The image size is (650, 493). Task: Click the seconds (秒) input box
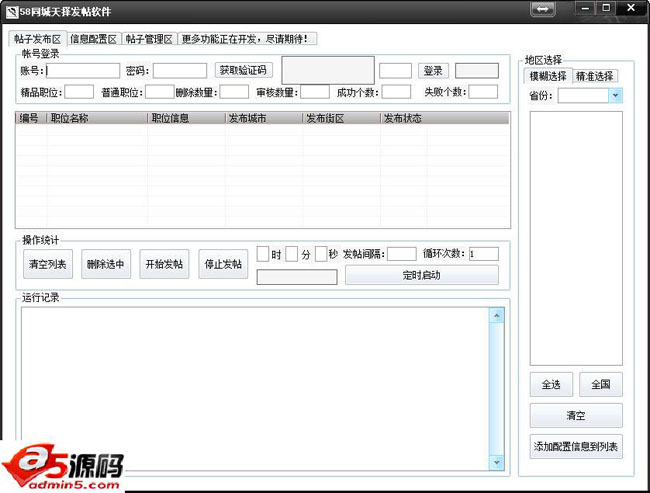[x=321, y=254]
